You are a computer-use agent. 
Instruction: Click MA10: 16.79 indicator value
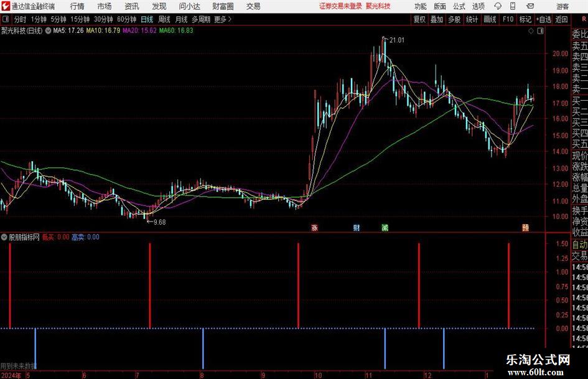(x=103, y=30)
